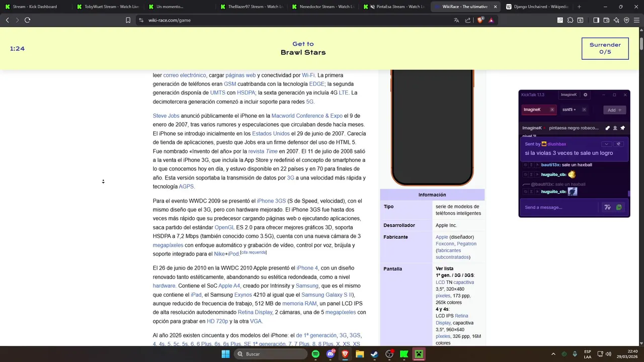
Task: Follow the Apple A4 link
Action: [229, 286]
